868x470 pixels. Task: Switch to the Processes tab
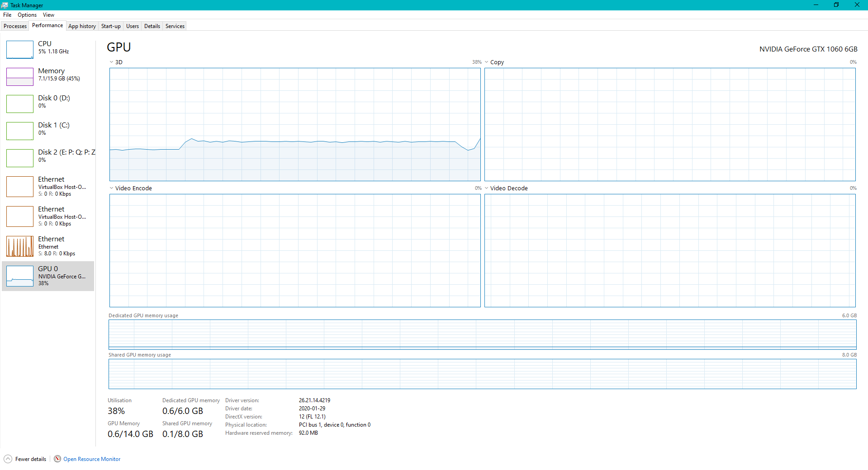pyautogui.click(x=15, y=26)
